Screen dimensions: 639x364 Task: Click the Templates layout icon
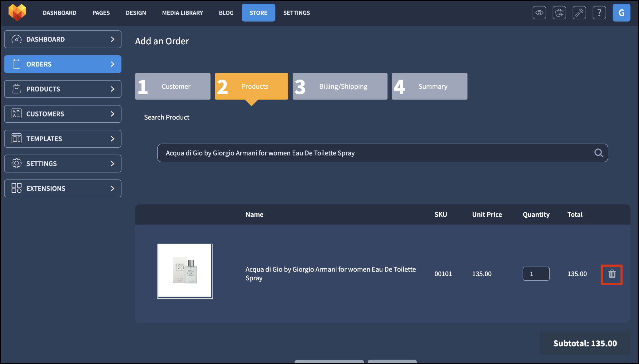pyautogui.click(x=17, y=139)
